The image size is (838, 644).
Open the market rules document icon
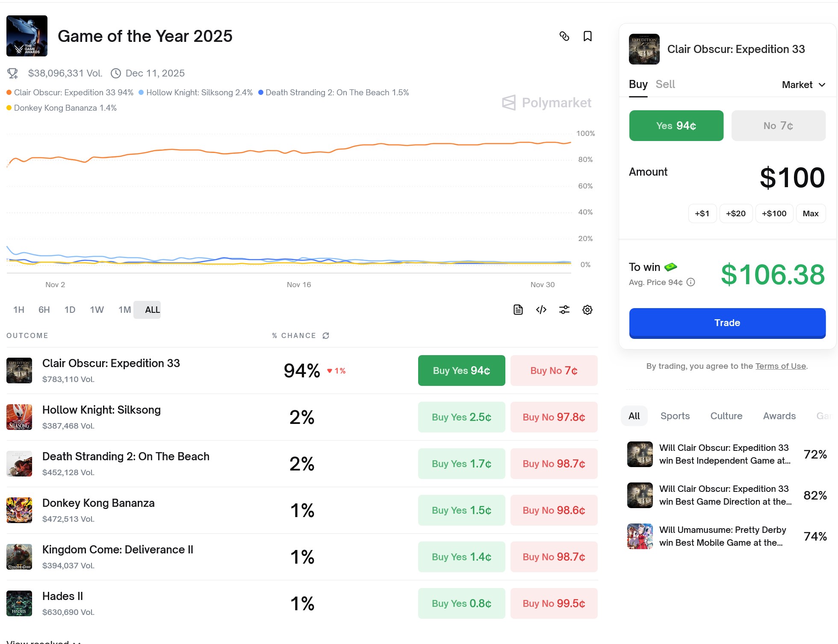[518, 310]
